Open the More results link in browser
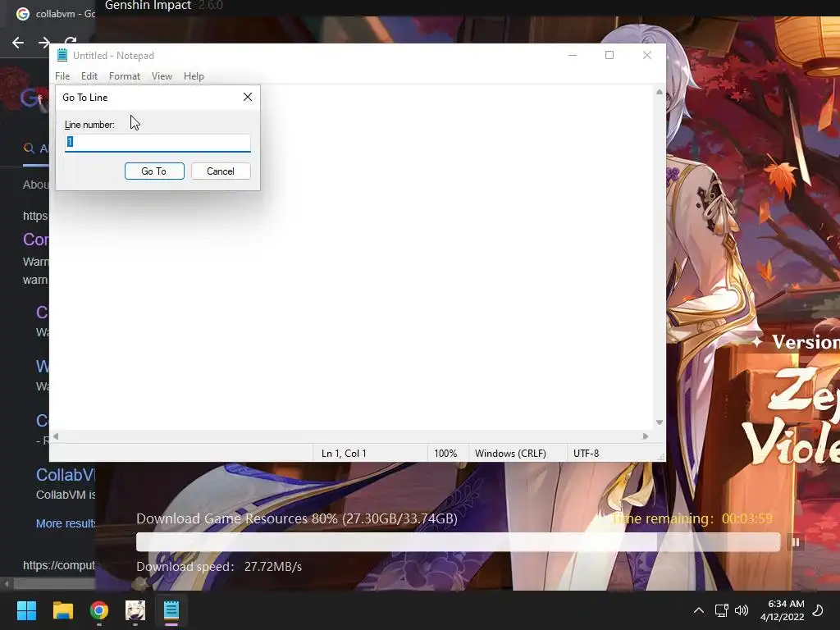The image size is (840, 630). (x=66, y=523)
